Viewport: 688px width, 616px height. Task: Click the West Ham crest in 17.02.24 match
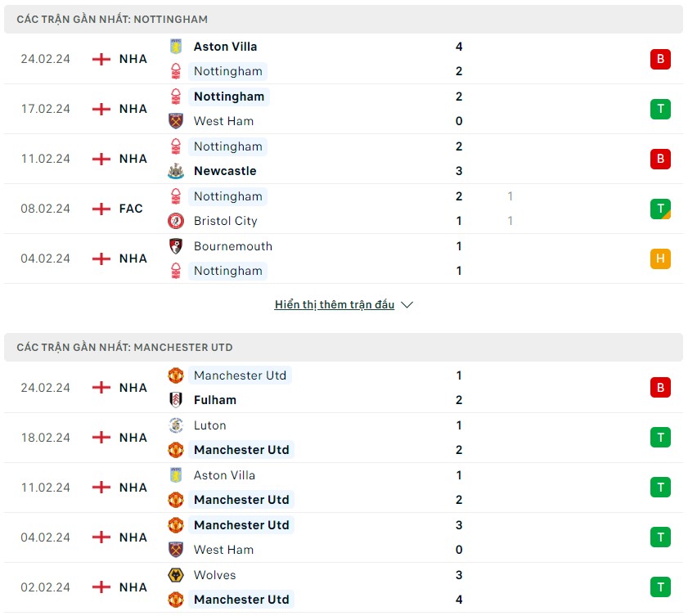coord(176,121)
